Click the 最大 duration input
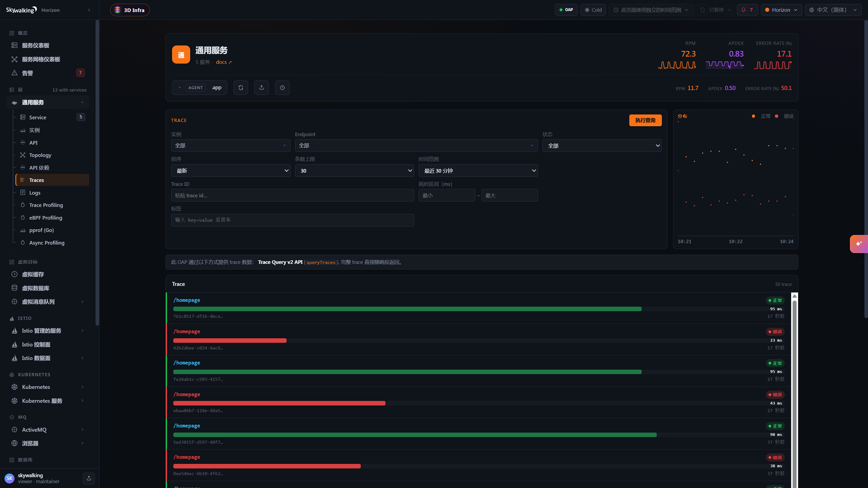This screenshot has width=868, height=488. (x=509, y=195)
